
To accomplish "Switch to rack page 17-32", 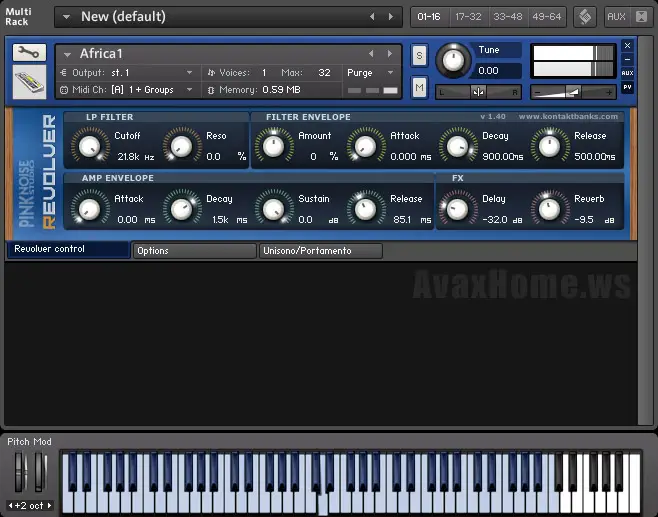I will coord(468,17).
